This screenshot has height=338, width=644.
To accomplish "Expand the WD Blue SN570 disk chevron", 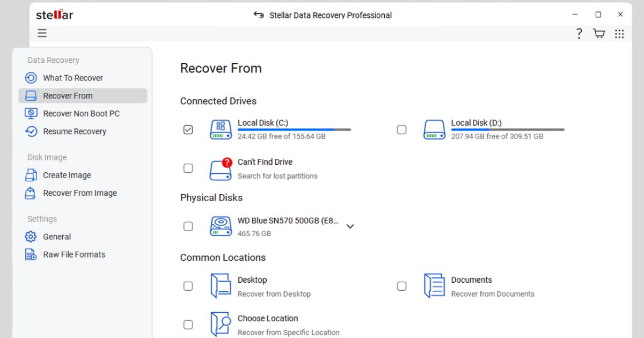I will tap(350, 226).
